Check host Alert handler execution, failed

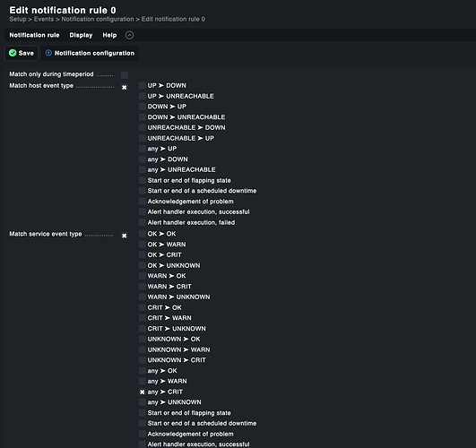(x=142, y=222)
